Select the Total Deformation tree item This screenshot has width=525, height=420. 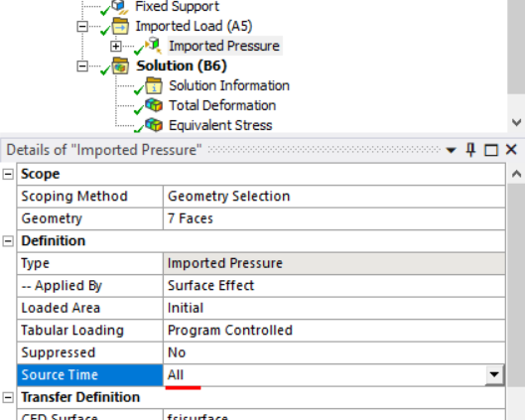[x=222, y=105]
